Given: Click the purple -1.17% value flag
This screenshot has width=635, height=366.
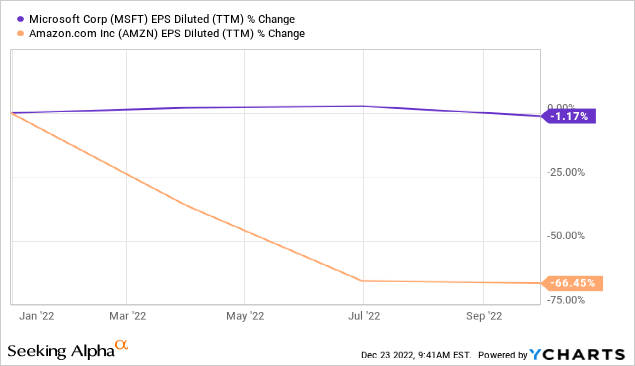Looking at the screenshot, I should click(x=569, y=116).
